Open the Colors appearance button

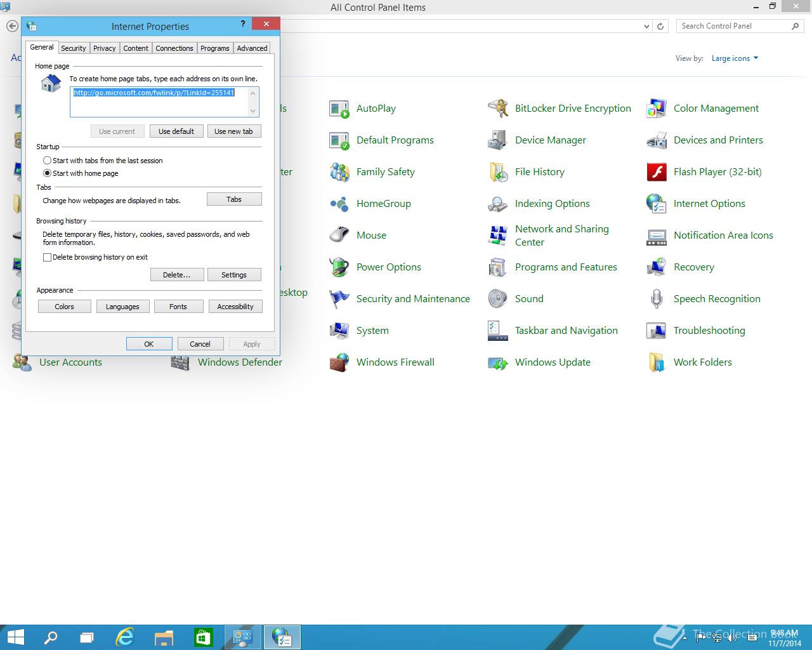(65, 307)
